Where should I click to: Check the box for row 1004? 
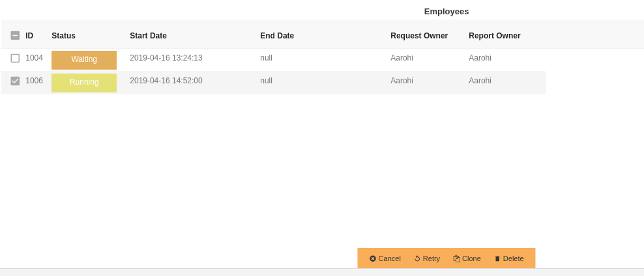[x=15, y=58]
